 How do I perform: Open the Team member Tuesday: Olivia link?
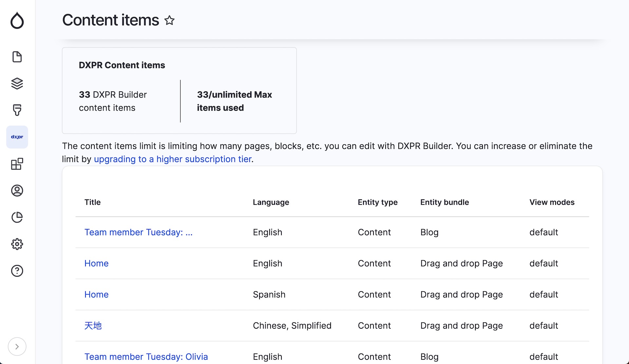click(146, 356)
